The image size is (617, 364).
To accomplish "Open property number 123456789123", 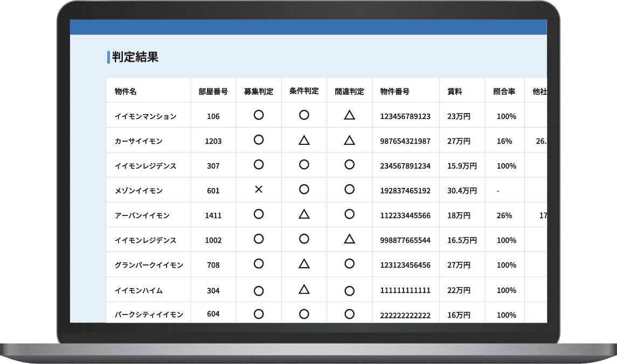I will (x=405, y=116).
